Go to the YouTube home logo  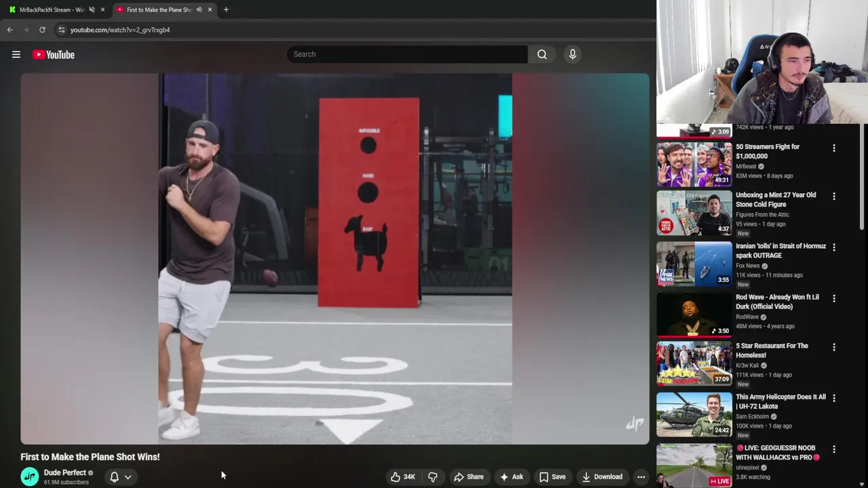click(x=54, y=54)
